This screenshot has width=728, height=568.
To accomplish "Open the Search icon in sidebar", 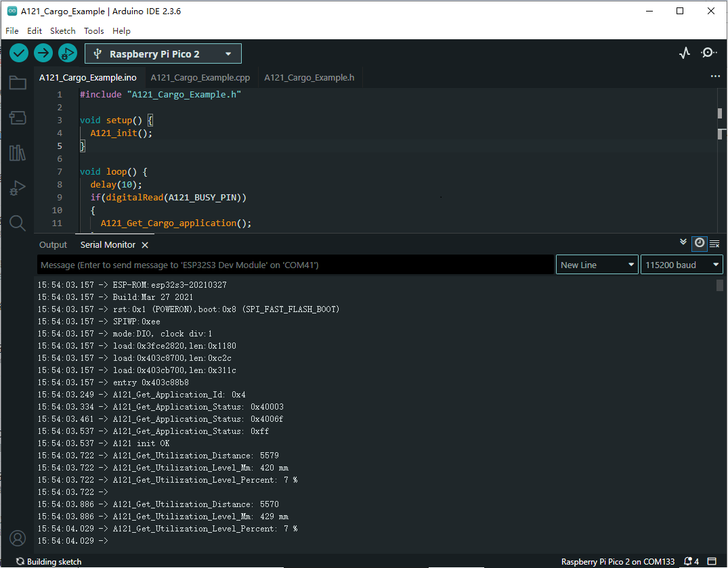I will click(18, 223).
